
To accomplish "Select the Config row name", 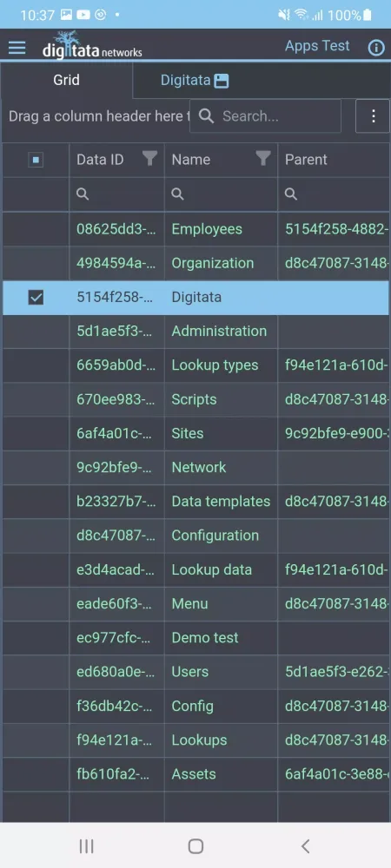I will (193, 706).
